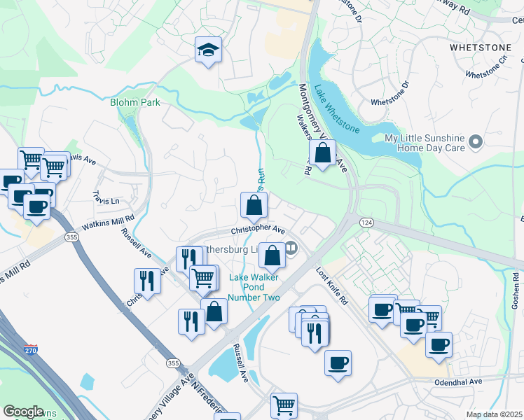Screen dimensions: 524x420
Task: Click the graduation cap school marker
Action: [208, 50]
